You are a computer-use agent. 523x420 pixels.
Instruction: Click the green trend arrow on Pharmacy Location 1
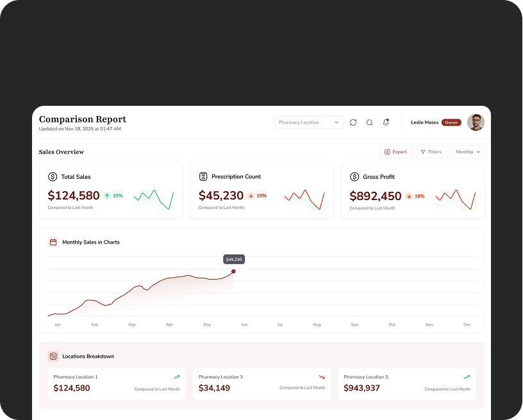pyautogui.click(x=178, y=377)
